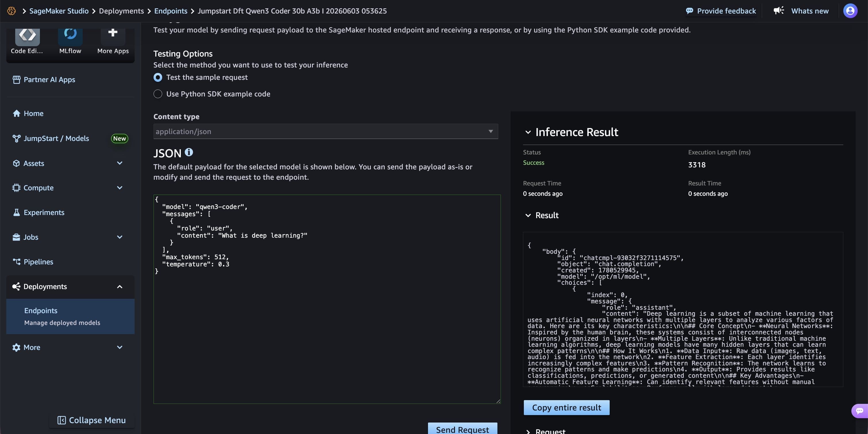This screenshot has height=434, width=868.
Task: Expand the Jobs menu chevron
Action: tap(120, 237)
